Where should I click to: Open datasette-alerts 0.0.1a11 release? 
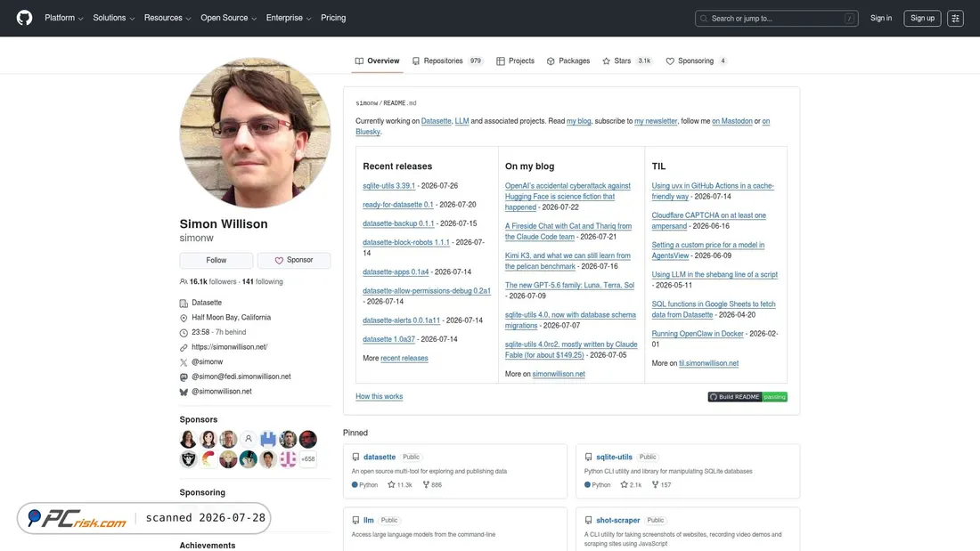pos(401,320)
